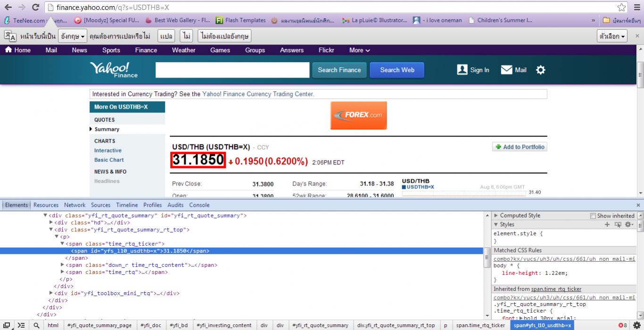644x330 pixels.
Task: Collapse the Styles section
Action: tap(496, 225)
